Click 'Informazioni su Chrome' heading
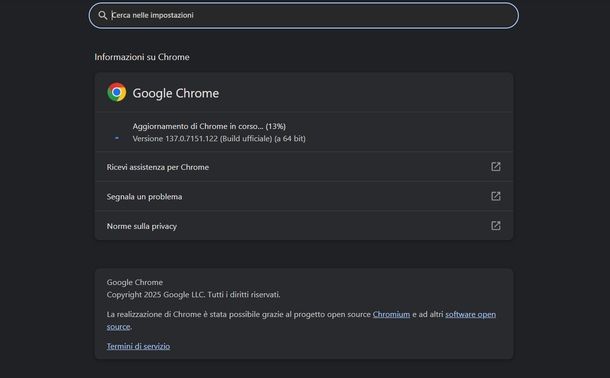610x378 pixels. 142,57
